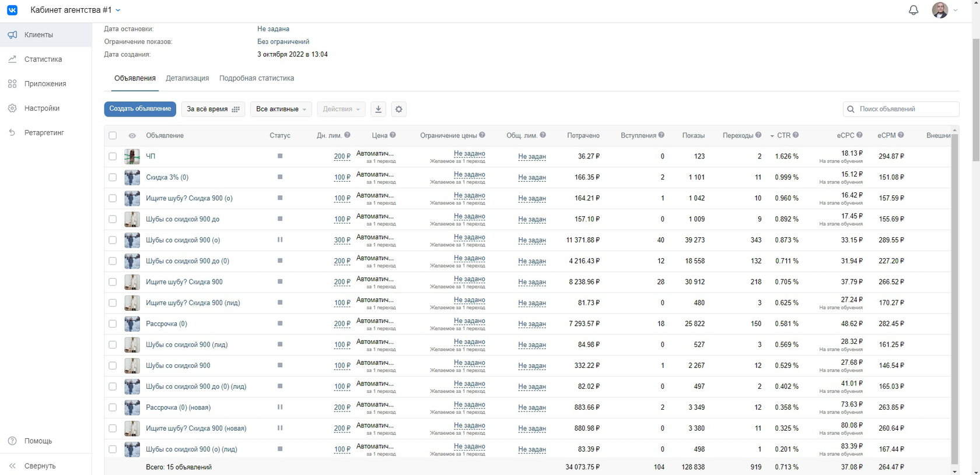The height and width of the screenshot is (475, 980).
Task: Expand the Кабинет агентства #1 account switcher
Action: tap(75, 10)
